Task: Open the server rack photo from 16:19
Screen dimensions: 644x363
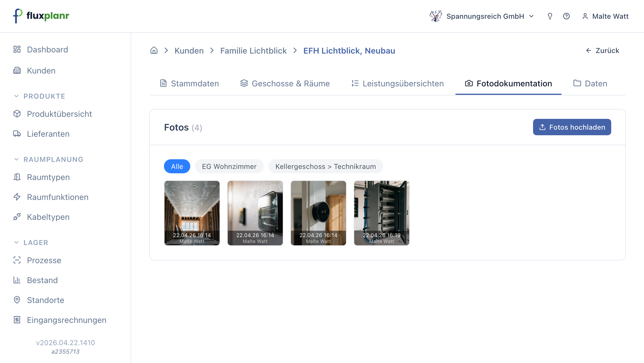Action: point(382,213)
